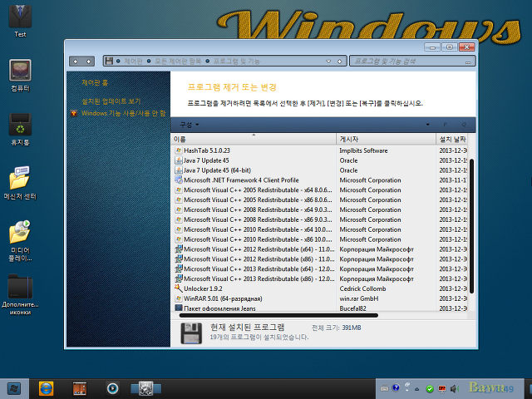Select the control panel taskbar window icon

point(146,389)
